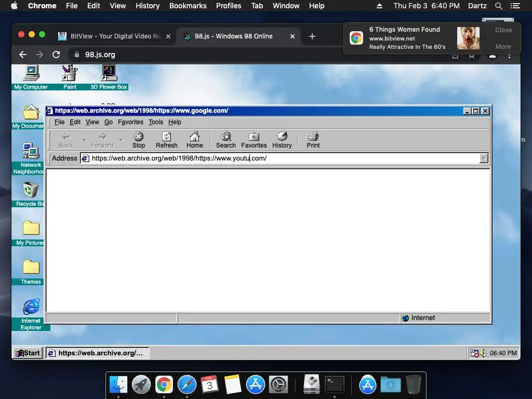Click the Internet zone status bar entry
The image size is (532, 399).
445,318
